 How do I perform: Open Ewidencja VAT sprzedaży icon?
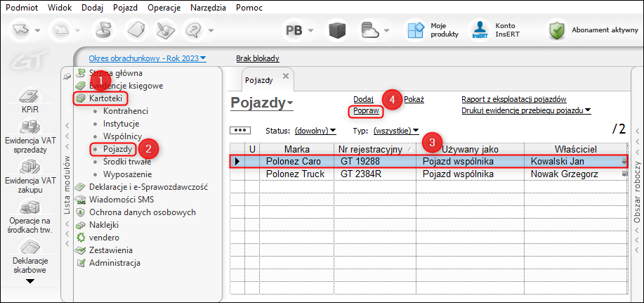pos(31,128)
